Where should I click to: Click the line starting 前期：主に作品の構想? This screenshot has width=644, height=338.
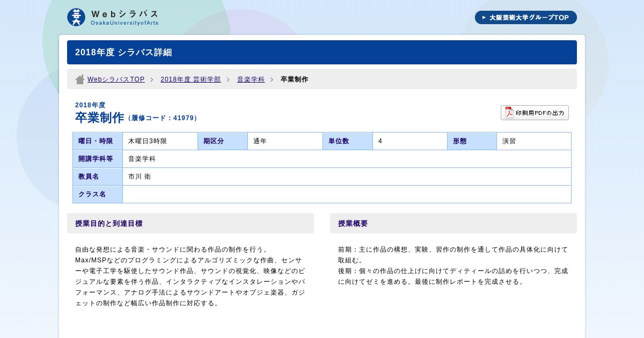[453, 249]
